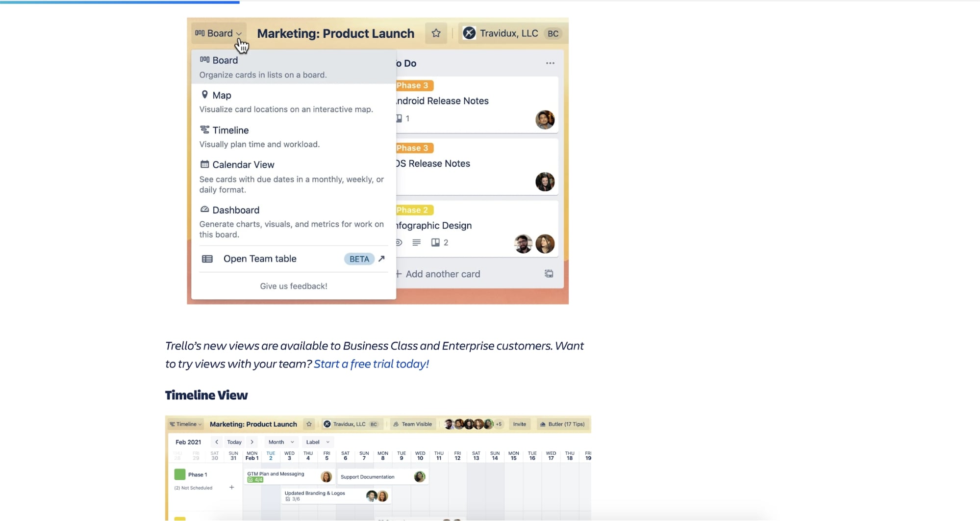
Task: Click the avatar on iOS Release Notes card
Action: click(x=545, y=182)
